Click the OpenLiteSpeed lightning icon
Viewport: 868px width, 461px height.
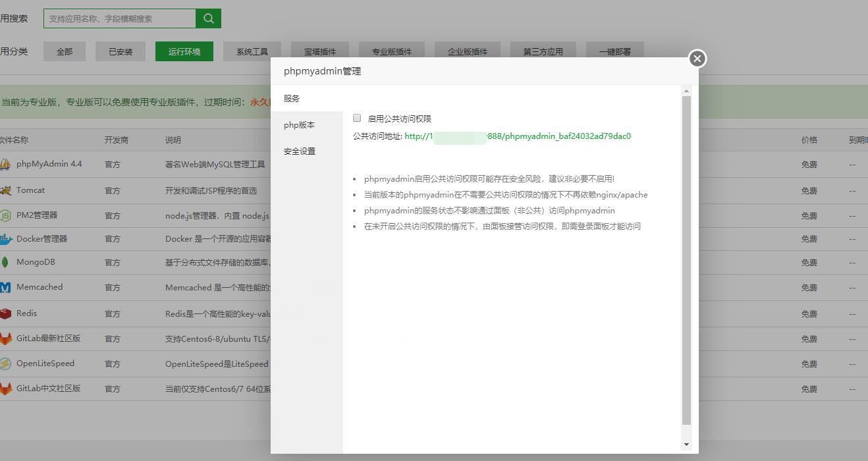(5, 364)
